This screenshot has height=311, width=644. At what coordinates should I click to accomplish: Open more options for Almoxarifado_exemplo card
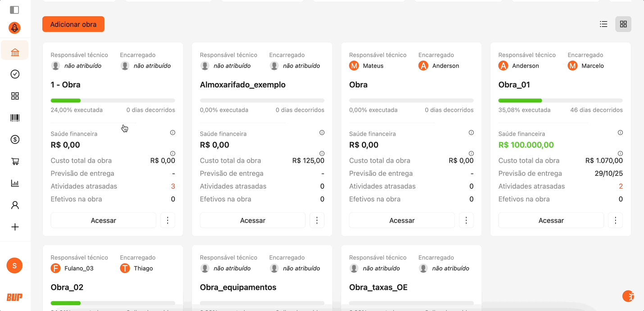tap(317, 220)
